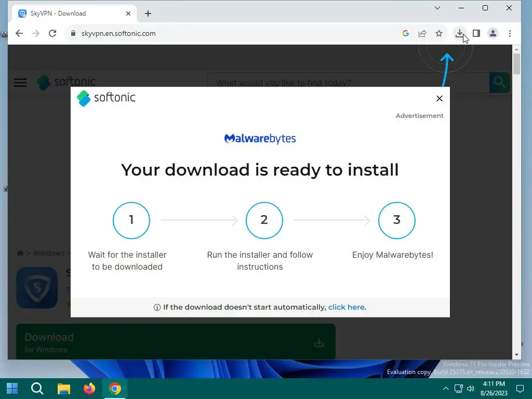
Task: View site information padlock icon
Action: [73, 33]
